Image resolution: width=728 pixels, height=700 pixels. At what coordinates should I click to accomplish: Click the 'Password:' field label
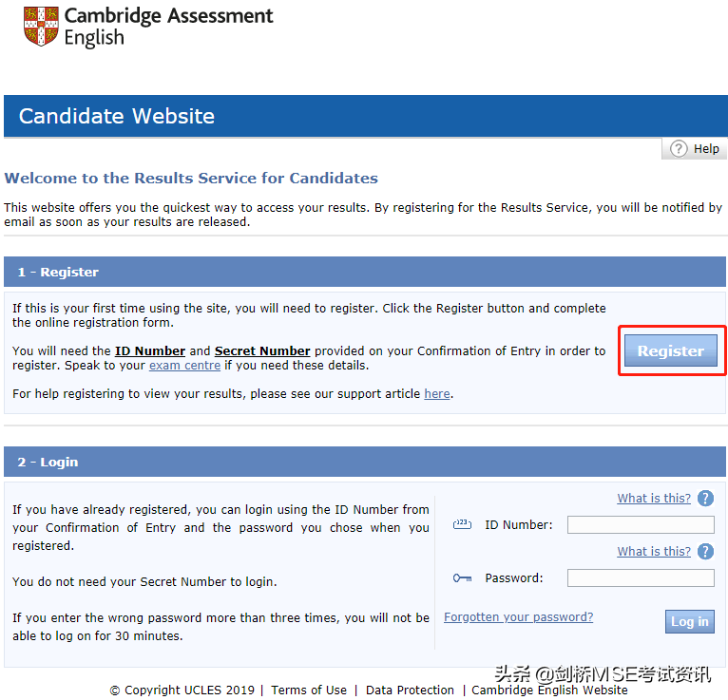(x=513, y=578)
